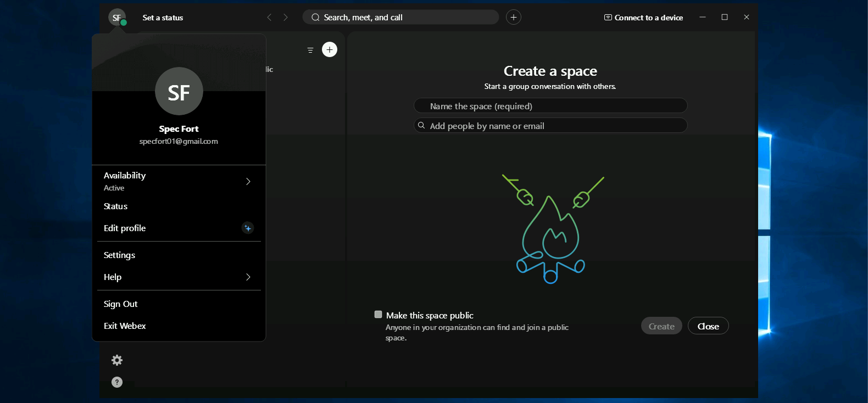This screenshot has height=403, width=868.
Task: Click the Name the space field
Action: (x=550, y=106)
